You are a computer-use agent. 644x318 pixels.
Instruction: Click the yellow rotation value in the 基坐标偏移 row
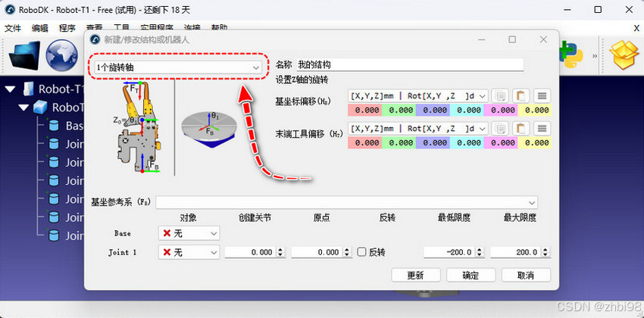click(534, 110)
